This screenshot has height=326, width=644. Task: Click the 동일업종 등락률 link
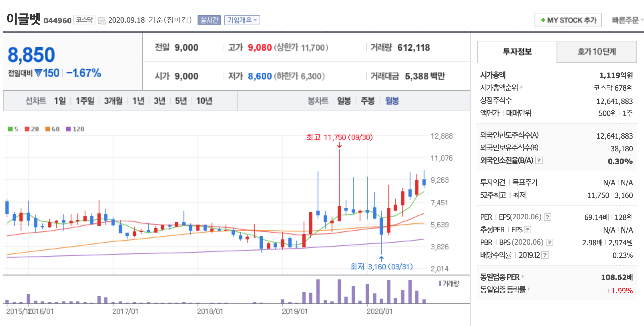(503, 289)
